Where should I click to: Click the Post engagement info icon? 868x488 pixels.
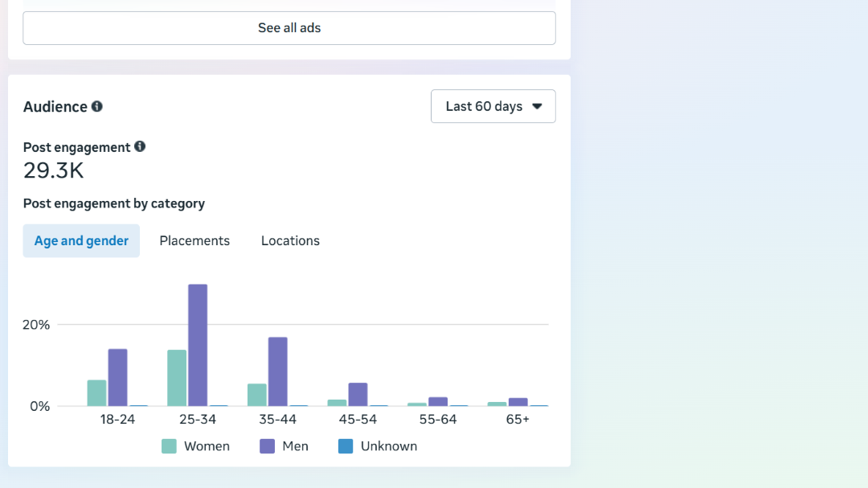click(x=140, y=146)
